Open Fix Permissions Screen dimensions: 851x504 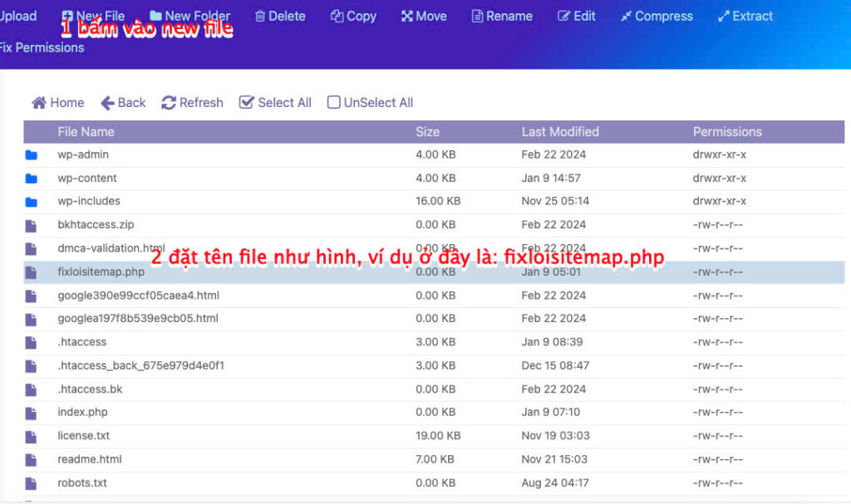pos(42,47)
